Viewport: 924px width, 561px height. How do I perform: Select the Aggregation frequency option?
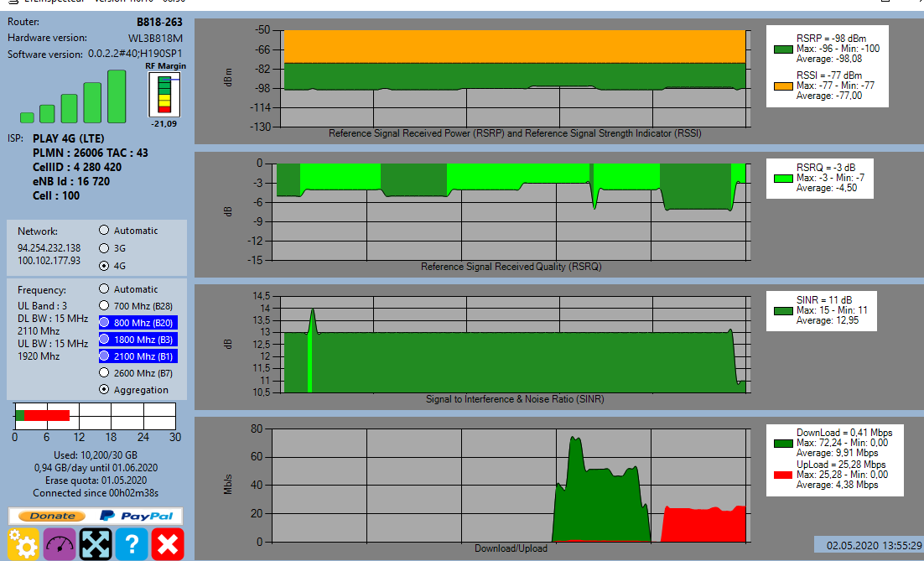pyautogui.click(x=104, y=389)
